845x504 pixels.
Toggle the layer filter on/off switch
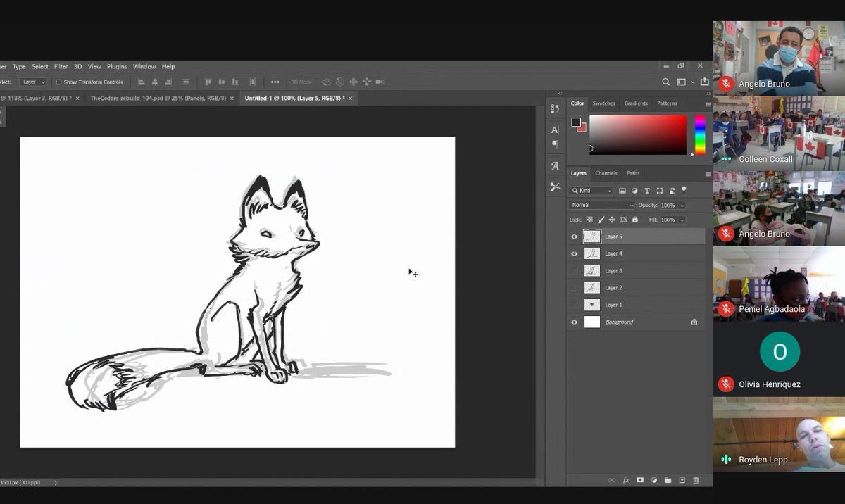tap(684, 189)
